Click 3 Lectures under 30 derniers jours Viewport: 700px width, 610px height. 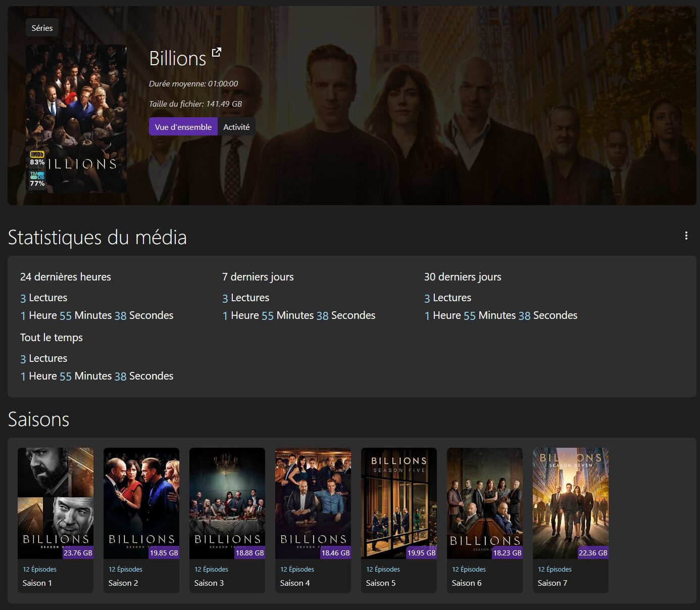click(448, 298)
